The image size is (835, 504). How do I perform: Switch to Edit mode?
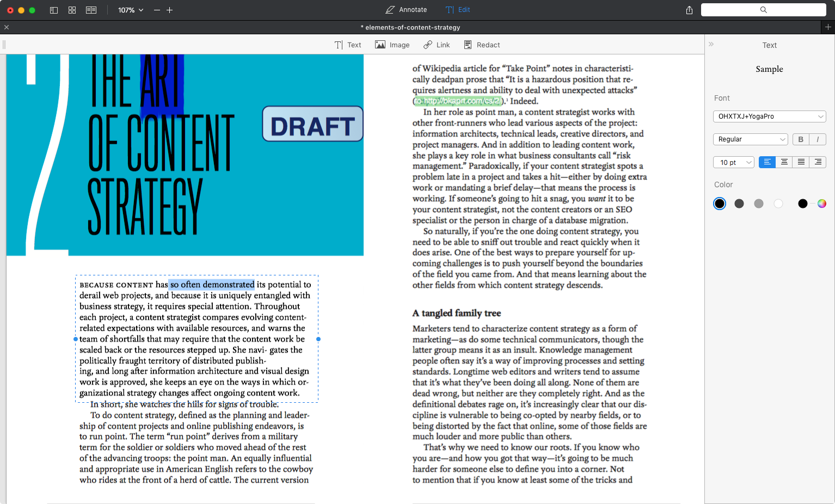(458, 10)
